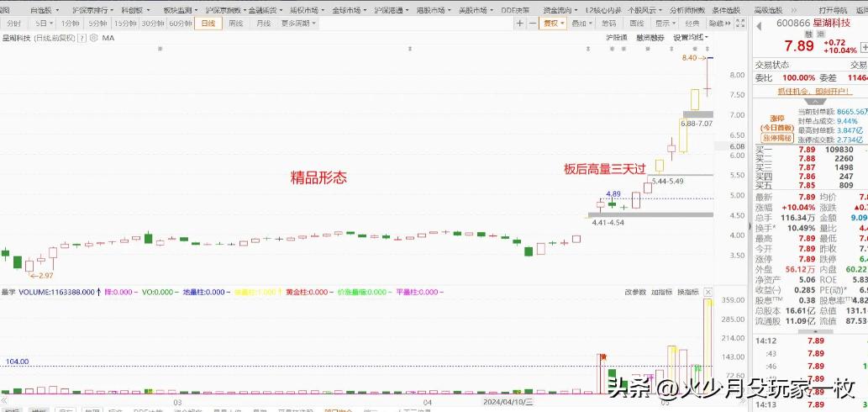868x412 pixels.
Task: Open 期权市场 dropdown menu
Action: [x=308, y=10]
